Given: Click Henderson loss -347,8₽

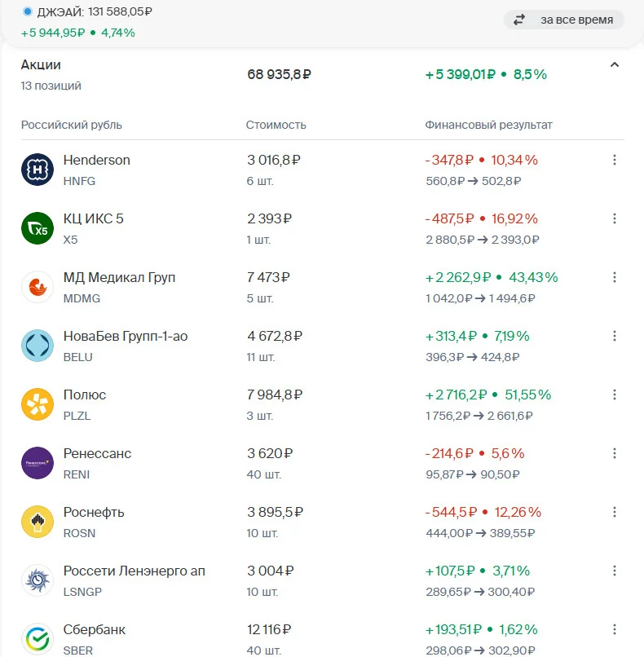Looking at the screenshot, I should pos(449,160).
